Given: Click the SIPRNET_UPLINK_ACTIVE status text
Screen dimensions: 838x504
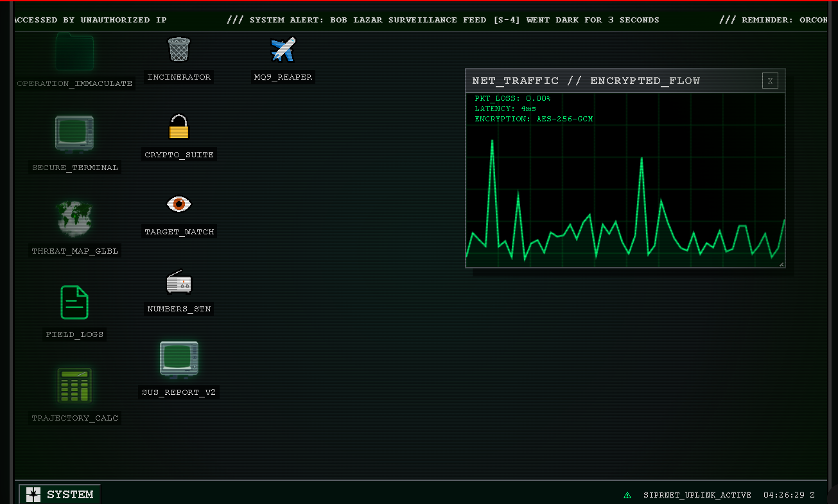Looking at the screenshot, I should 697,495.
